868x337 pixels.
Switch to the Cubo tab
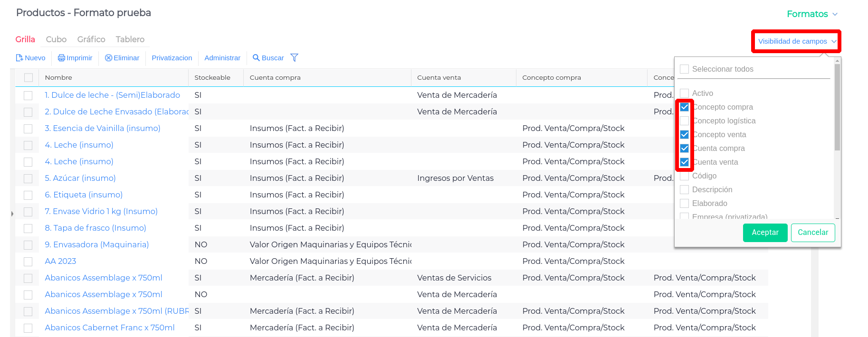(56, 39)
